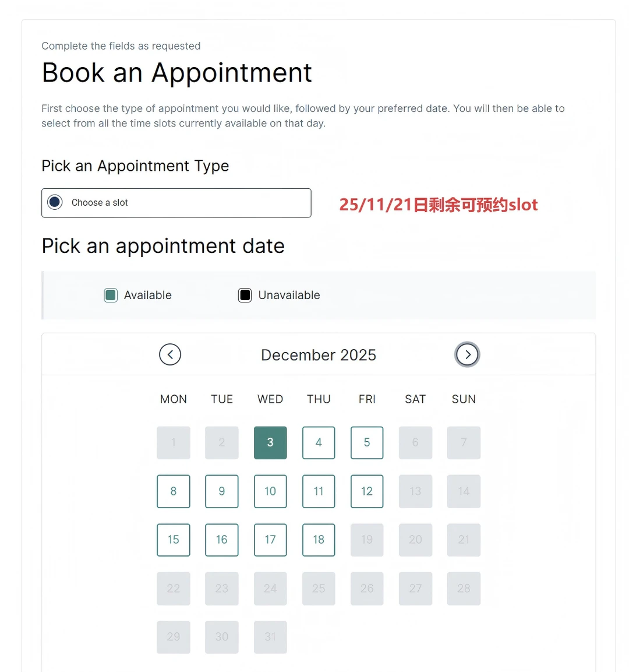Pick Friday December 12

pos(367,491)
